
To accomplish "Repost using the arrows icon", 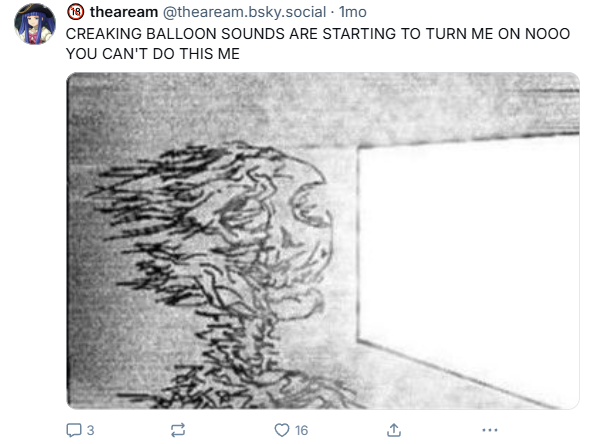I will [178, 430].
